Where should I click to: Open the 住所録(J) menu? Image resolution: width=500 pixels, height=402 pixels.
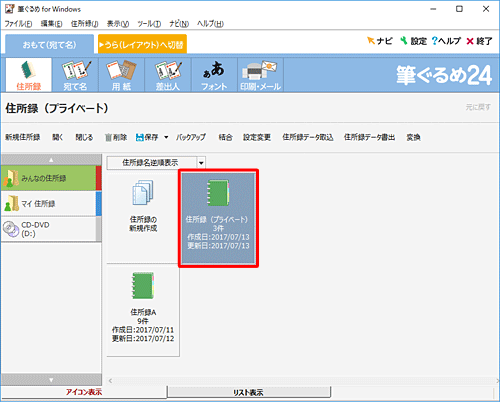coord(85,24)
